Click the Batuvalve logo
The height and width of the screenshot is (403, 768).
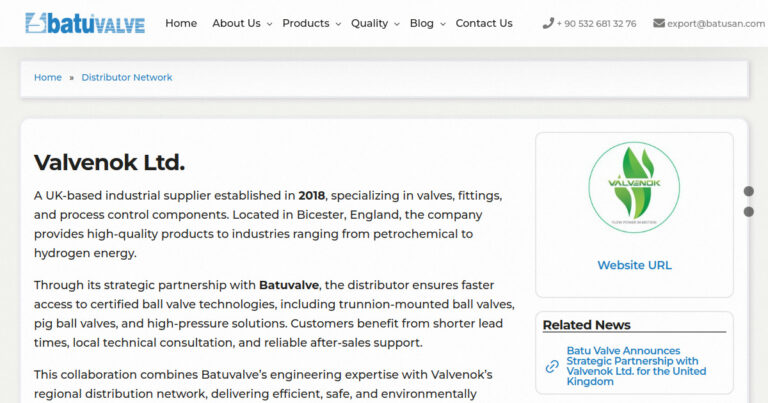click(x=85, y=23)
